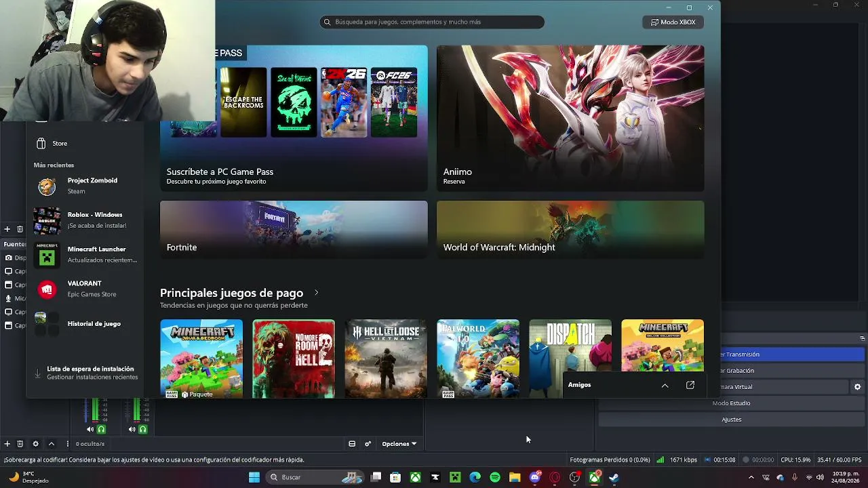Open Suscríbete a PC Game Pass
The height and width of the screenshot is (488, 868).
(294, 118)
